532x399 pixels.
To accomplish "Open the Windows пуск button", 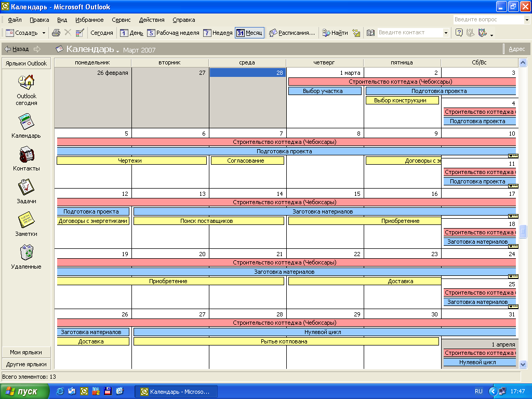I will click(24, 391).
